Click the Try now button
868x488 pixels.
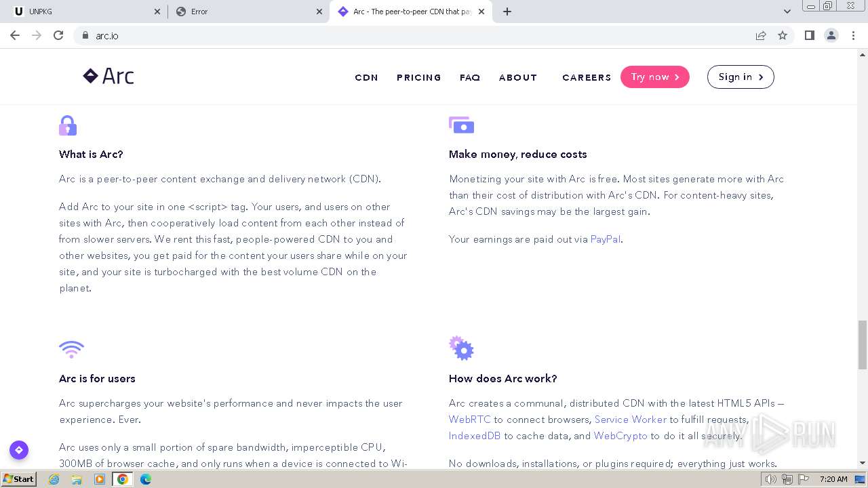[655, 77]
